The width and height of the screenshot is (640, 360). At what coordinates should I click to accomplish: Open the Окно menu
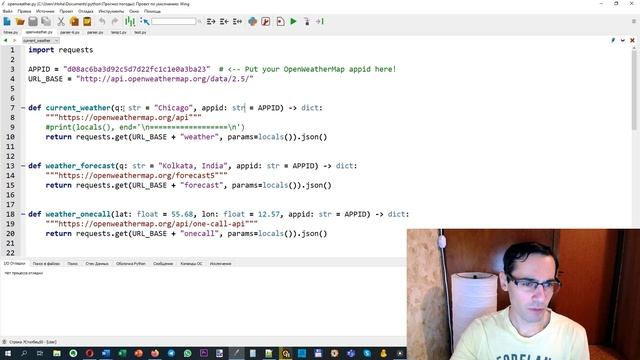point(134,11)
